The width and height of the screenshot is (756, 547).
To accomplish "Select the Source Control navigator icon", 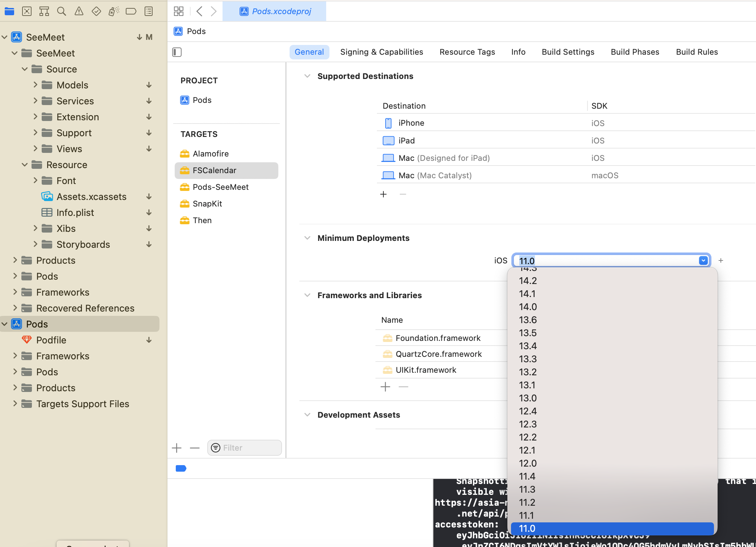I will (27, 11).
